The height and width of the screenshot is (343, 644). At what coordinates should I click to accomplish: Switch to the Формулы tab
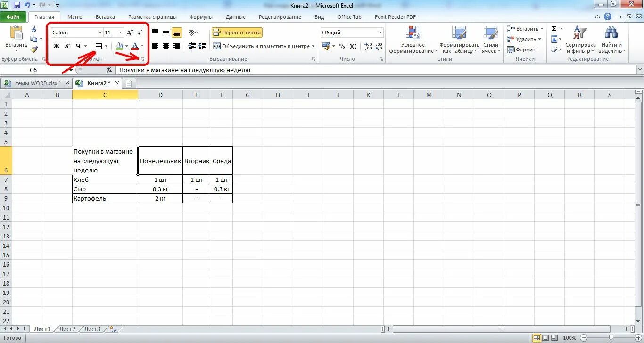(201, 17)
